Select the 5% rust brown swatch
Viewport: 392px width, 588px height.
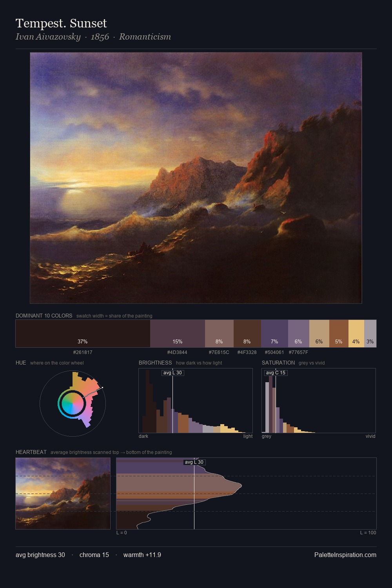tap(339, 334)
